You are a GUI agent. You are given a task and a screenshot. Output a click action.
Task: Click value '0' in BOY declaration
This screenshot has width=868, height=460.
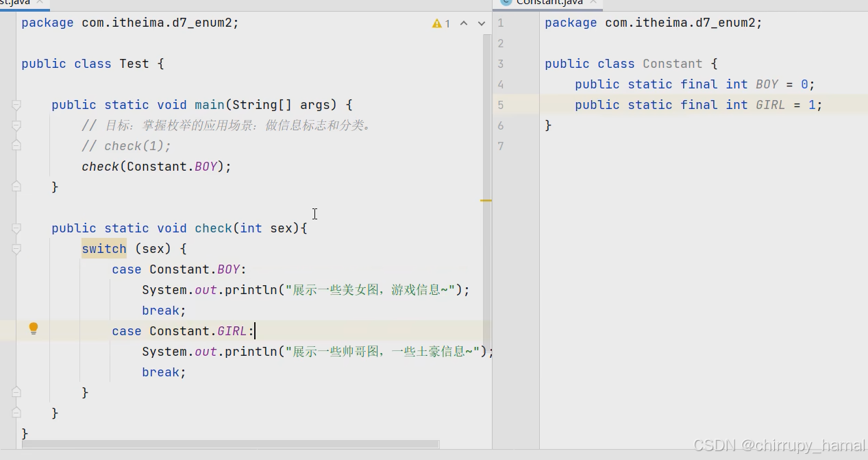coord(804,84)
